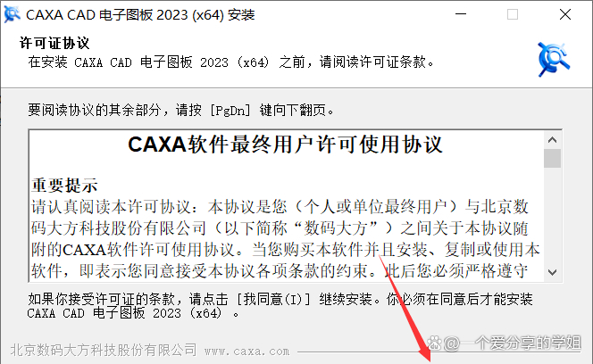Minimize the CAXA CAD installer window

(461, 14)
